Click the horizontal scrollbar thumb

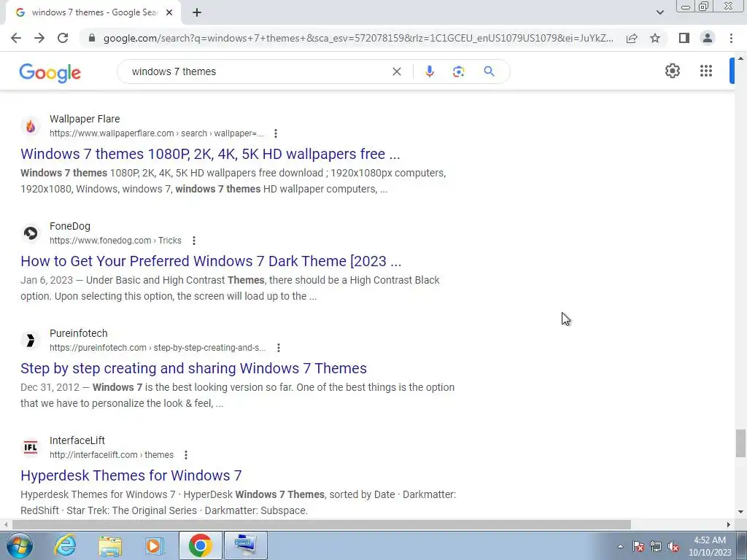click(x=322, y=524)
